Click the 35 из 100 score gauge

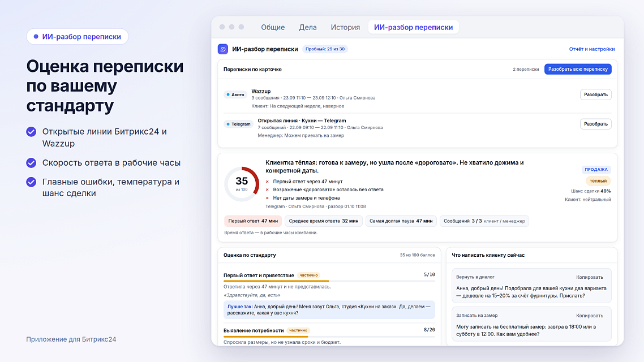pos(242,184)
